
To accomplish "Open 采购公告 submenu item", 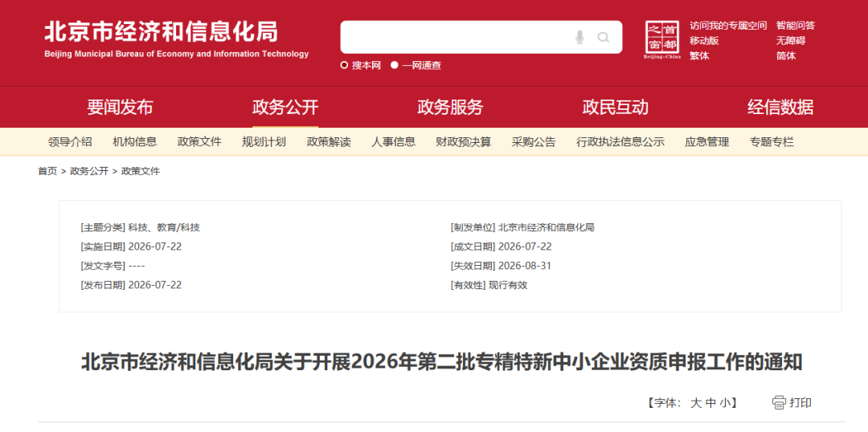I will pyautogui.click(x=534, y=142).
